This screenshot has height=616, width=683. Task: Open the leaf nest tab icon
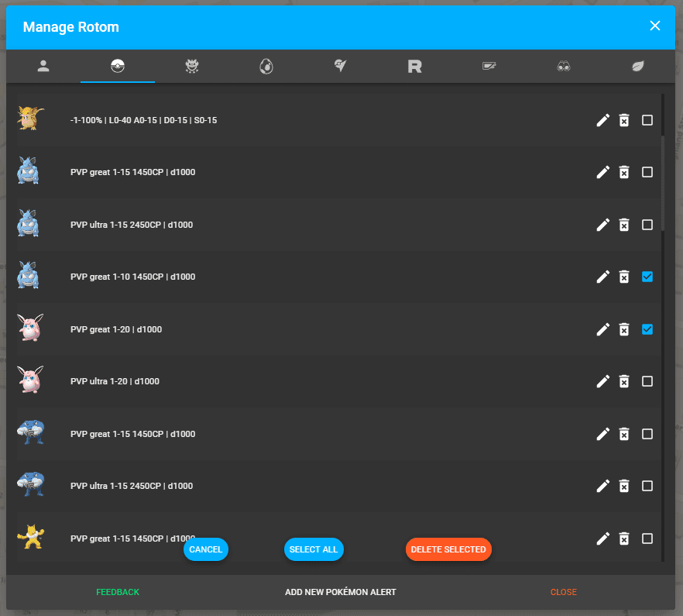(x=638, y=67)
